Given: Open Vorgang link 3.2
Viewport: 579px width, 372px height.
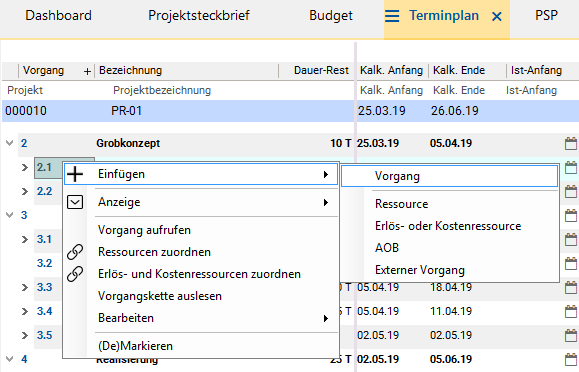Looking at the screenshot, I should (44, 263).
